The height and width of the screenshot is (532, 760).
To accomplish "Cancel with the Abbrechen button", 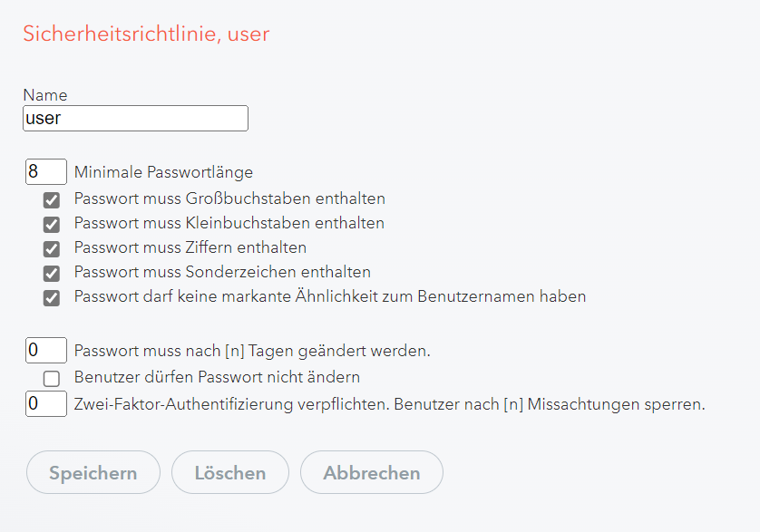I will click(x=372, y=473).
